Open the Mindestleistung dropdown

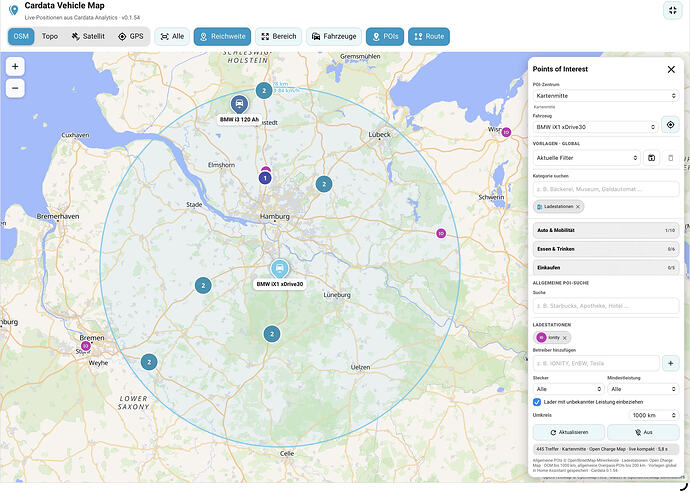coord(643,389)
